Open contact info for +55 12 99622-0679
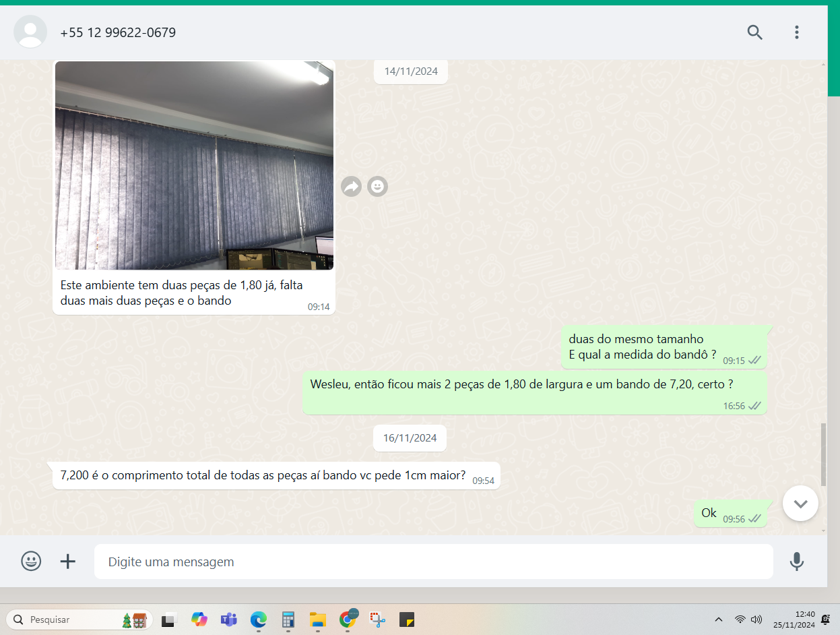Image resolution: width=840 pixels, height=635 pixels. [118, 32]
